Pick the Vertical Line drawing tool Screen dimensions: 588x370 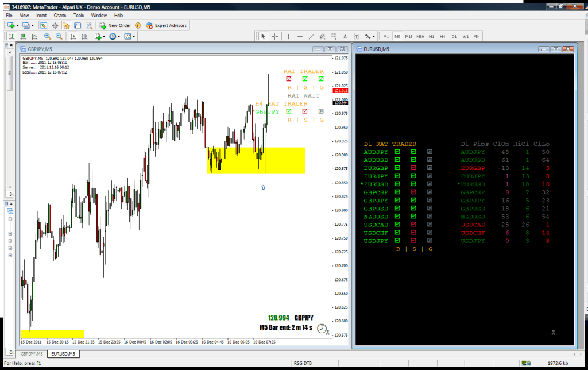(288, 36)
